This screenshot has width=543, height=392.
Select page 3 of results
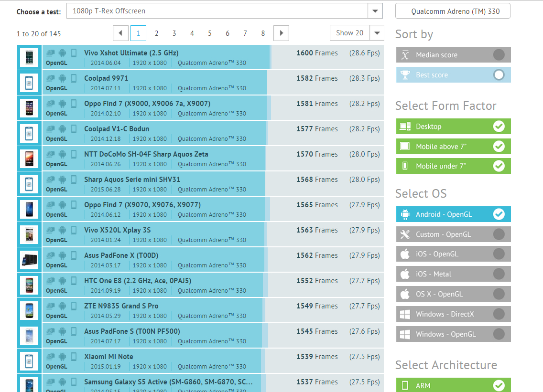click(x=174, y=33)
